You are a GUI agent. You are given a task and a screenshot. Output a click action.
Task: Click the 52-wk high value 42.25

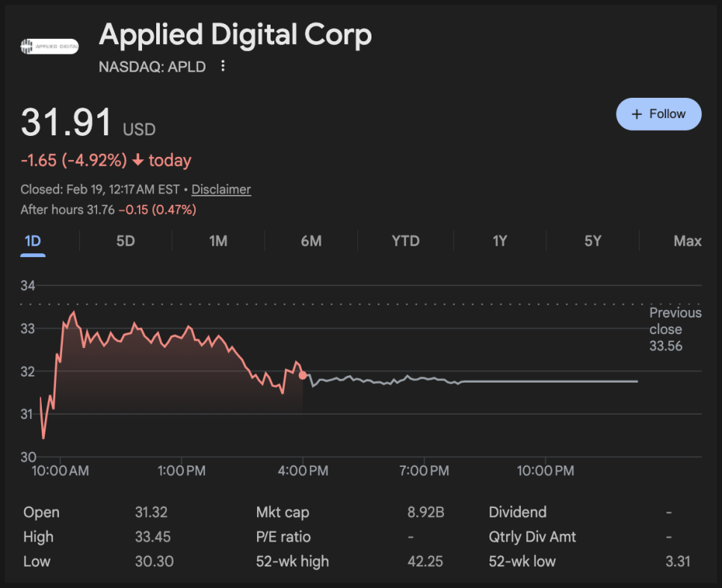click(425, 561)
